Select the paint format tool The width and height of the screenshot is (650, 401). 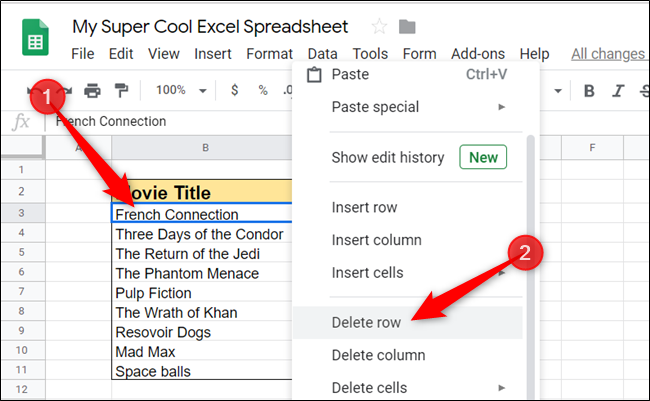click(121, 91)
